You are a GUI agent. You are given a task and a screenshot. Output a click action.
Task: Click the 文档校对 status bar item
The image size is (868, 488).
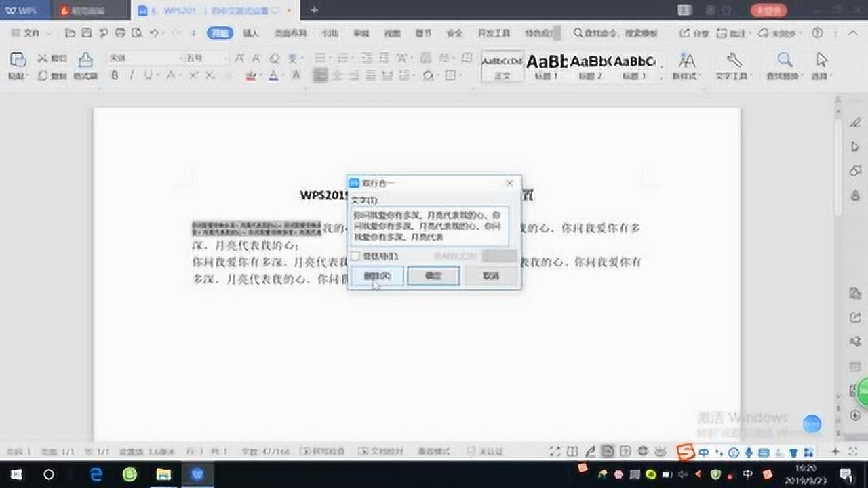(381, 451)
